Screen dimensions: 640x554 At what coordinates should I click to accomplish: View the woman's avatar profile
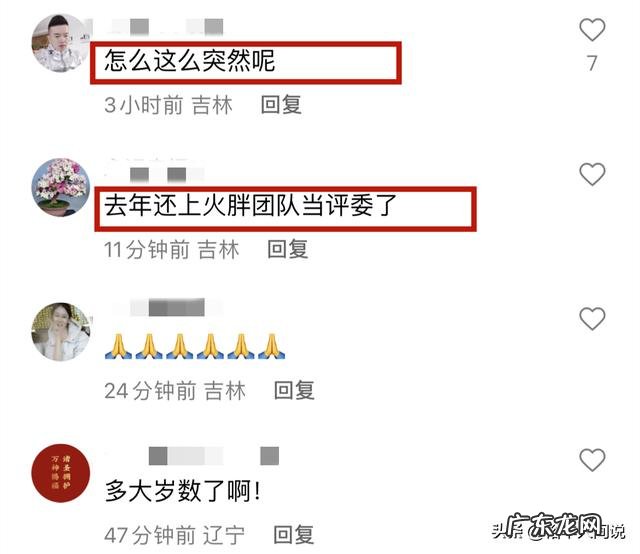pos(60,332)
